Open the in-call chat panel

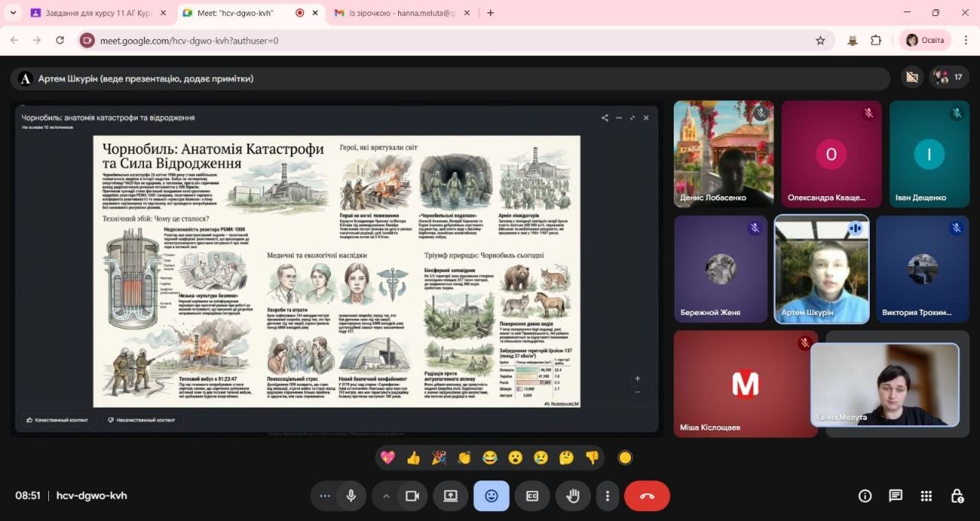pyautogui.click(x=895, y=496)
